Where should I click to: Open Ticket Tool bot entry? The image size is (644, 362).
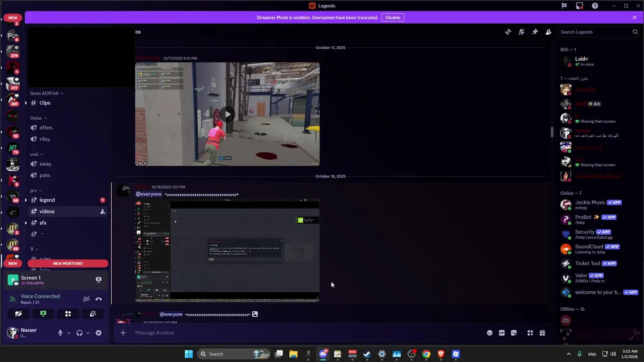599,263
